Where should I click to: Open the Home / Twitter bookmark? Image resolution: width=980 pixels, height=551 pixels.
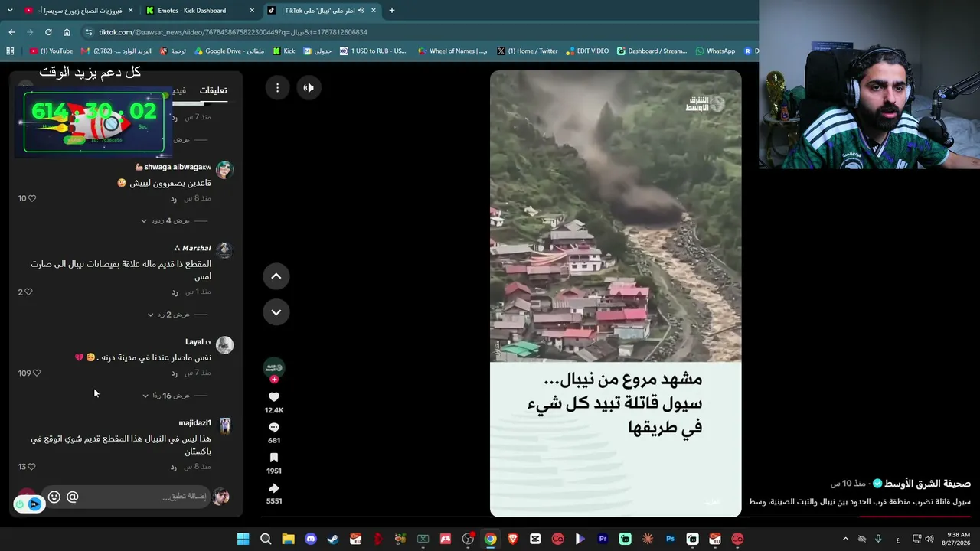(527, 51)
